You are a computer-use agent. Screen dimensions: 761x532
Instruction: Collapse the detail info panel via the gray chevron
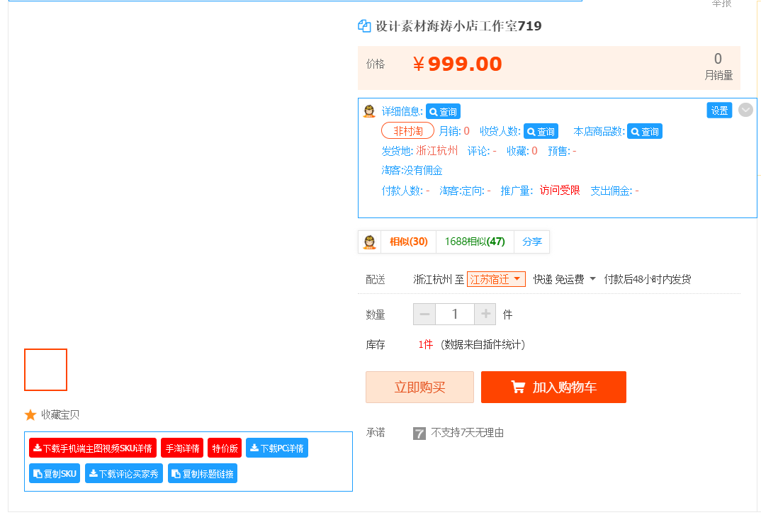745,110
